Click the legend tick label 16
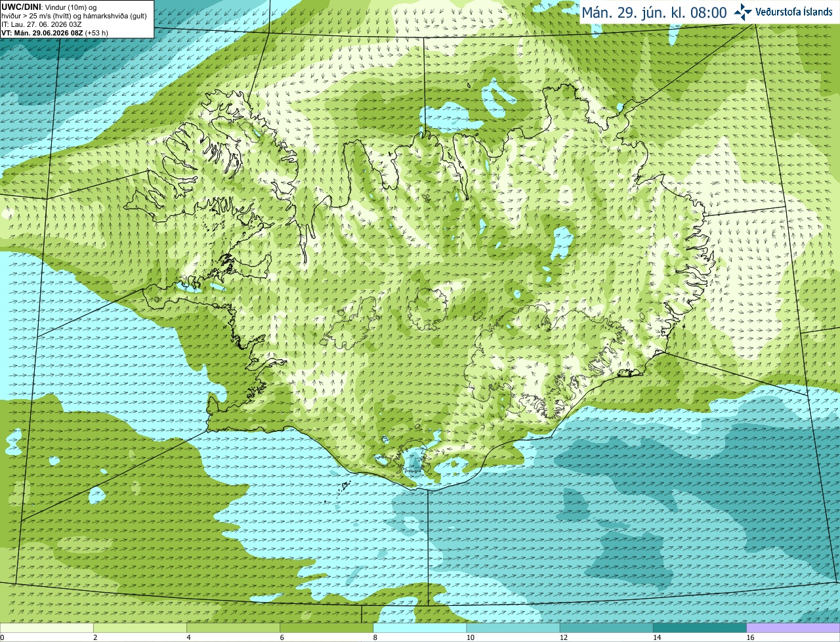Image resolution: width=840 pixels, height=642 pixels. (x=749, y=637)
